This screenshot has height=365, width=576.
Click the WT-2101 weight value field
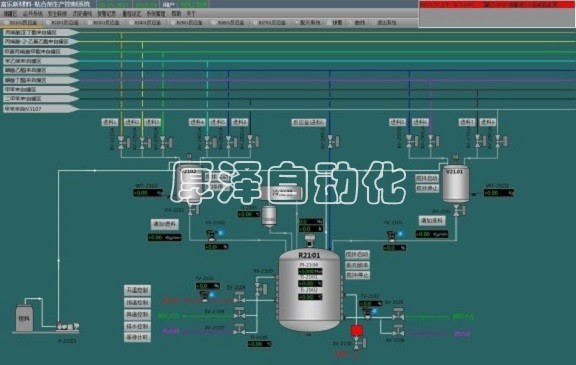tap(498, 193)
